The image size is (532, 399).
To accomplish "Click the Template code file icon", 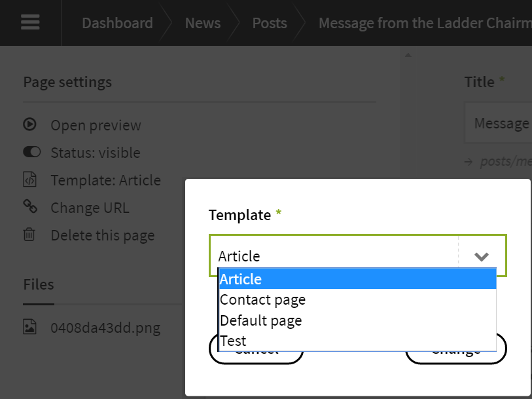I will [30, 180].
